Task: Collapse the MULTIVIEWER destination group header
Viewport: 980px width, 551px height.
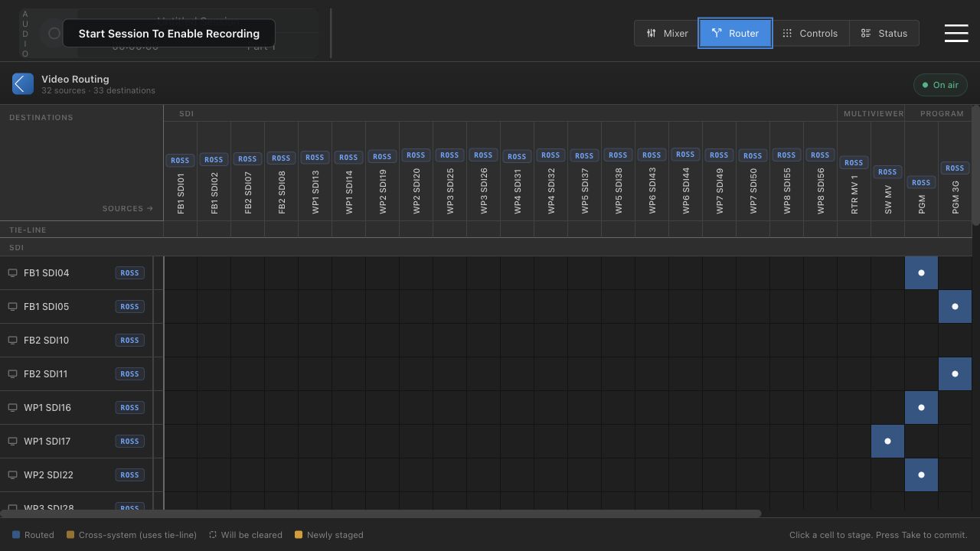Action: (874, 113)
